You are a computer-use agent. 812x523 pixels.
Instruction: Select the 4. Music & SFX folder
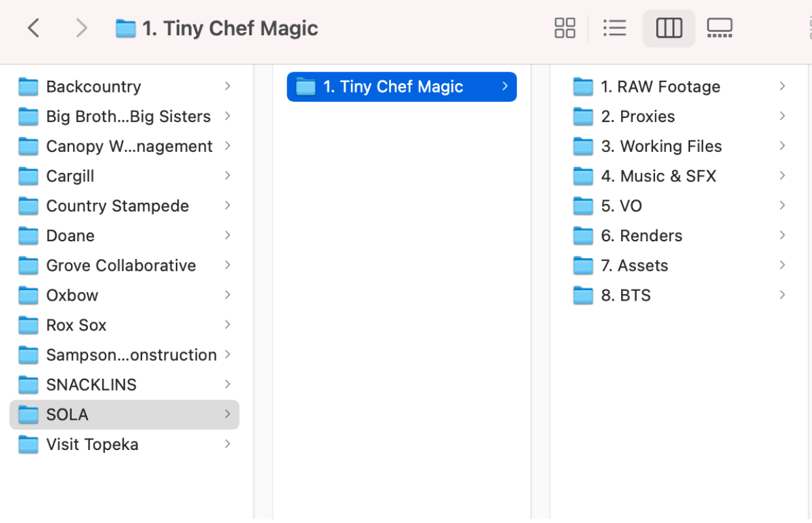pyautogui.click(x=680, y=176)
